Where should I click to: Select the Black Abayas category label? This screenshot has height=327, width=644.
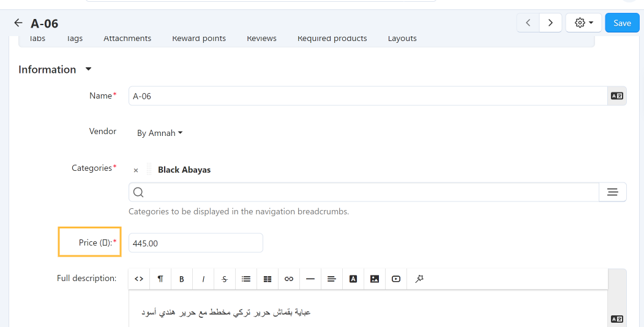click(x=184, y=170)
